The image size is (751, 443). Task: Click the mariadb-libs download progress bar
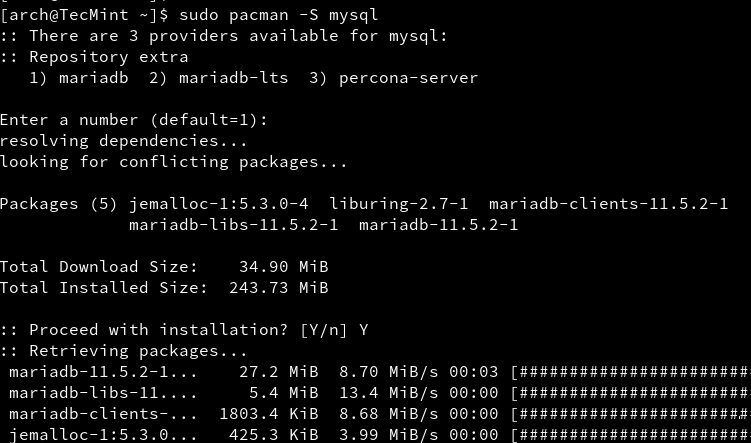tap(630, 393)
